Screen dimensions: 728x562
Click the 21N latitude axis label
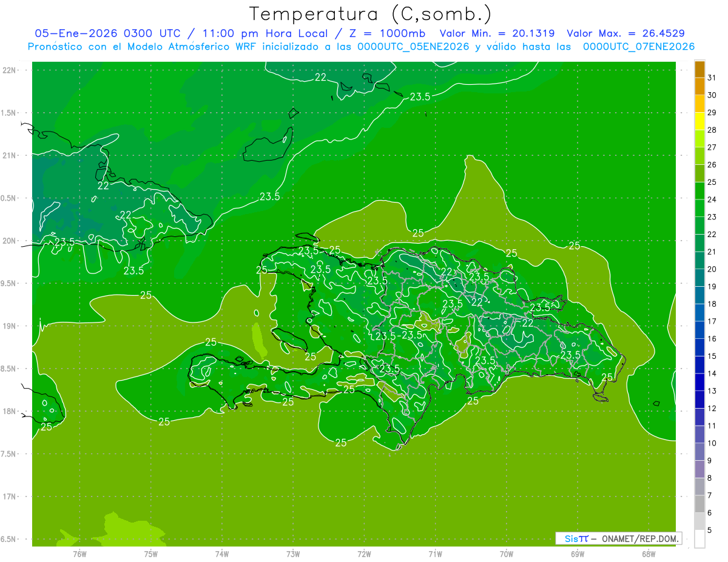10,155
